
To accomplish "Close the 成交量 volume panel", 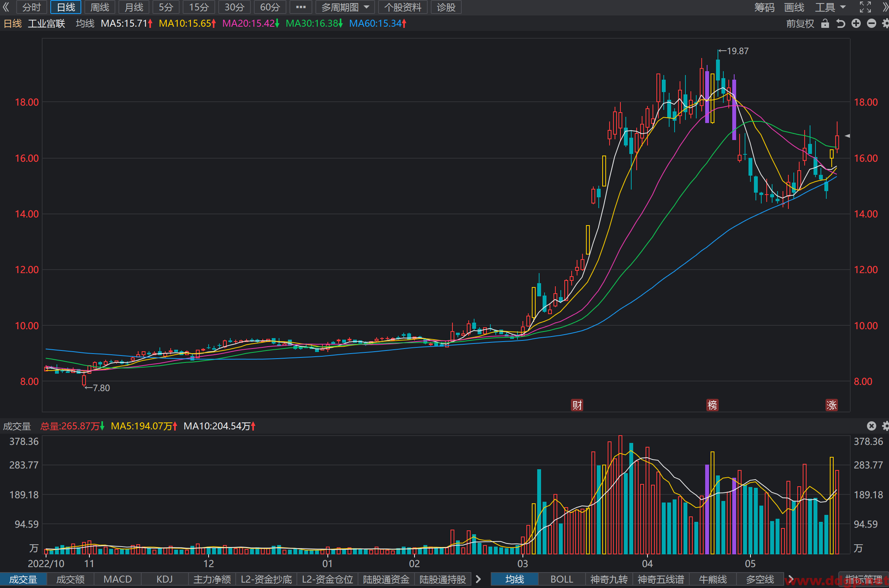I will [x=872, y=426].
